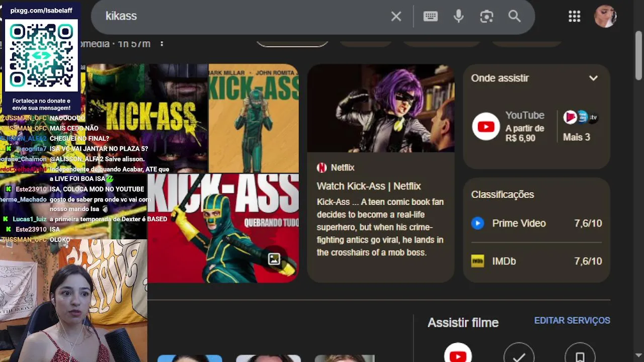
Task: Click the scrollbar down arrow
Action: 639,356
